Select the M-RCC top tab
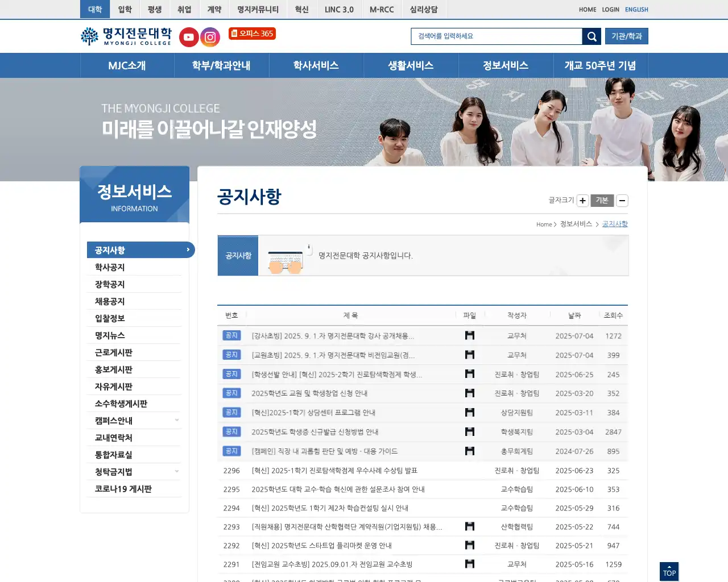728x582 pixels. click(x=382, y=9)
